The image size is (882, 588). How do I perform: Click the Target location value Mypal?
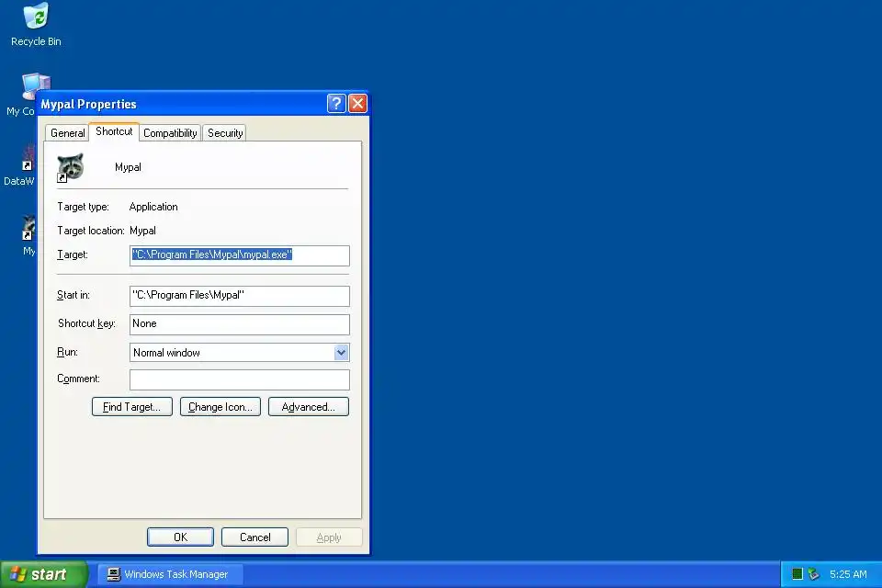(x=143, y=230)
